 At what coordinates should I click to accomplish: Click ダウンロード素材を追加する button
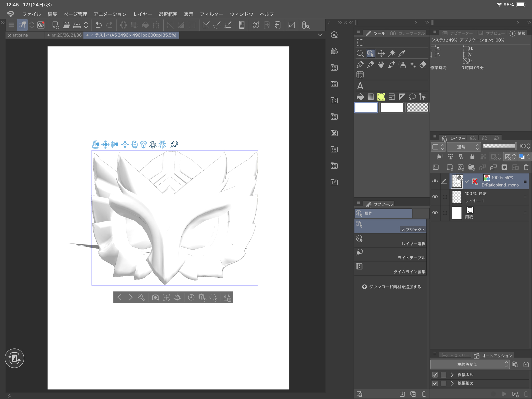(x=392, y=287)
